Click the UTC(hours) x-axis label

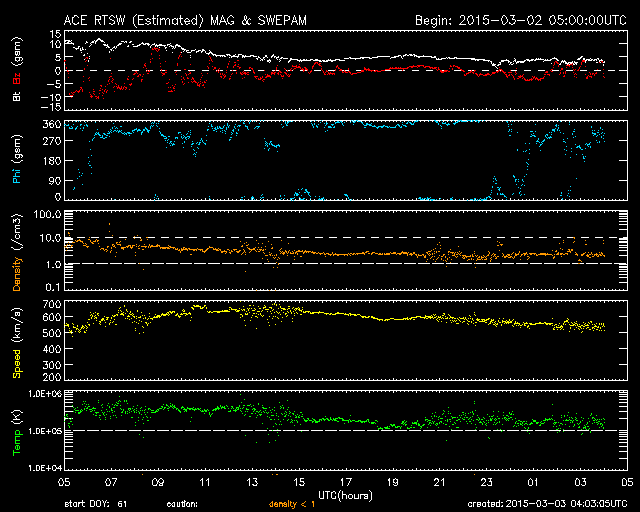coord(345,494)
